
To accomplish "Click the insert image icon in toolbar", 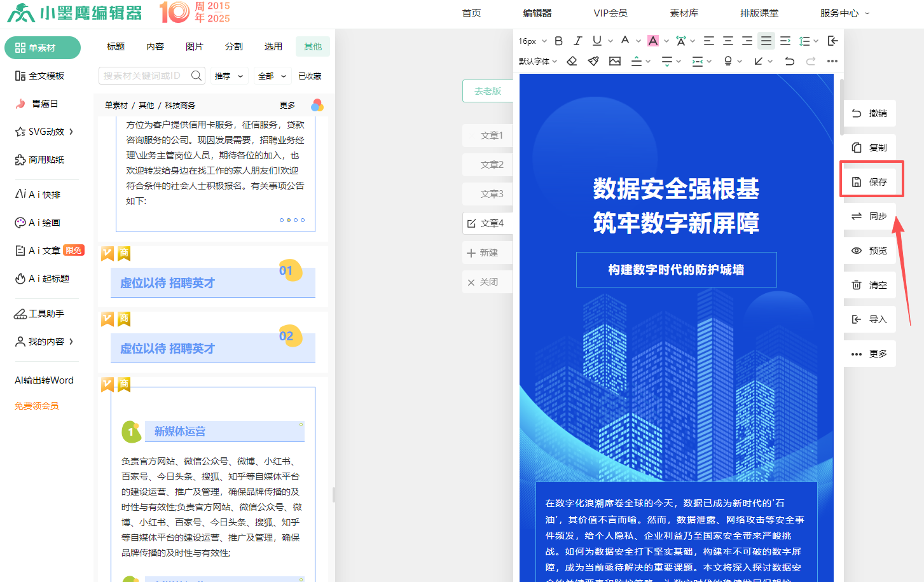I will pos(615,61).
